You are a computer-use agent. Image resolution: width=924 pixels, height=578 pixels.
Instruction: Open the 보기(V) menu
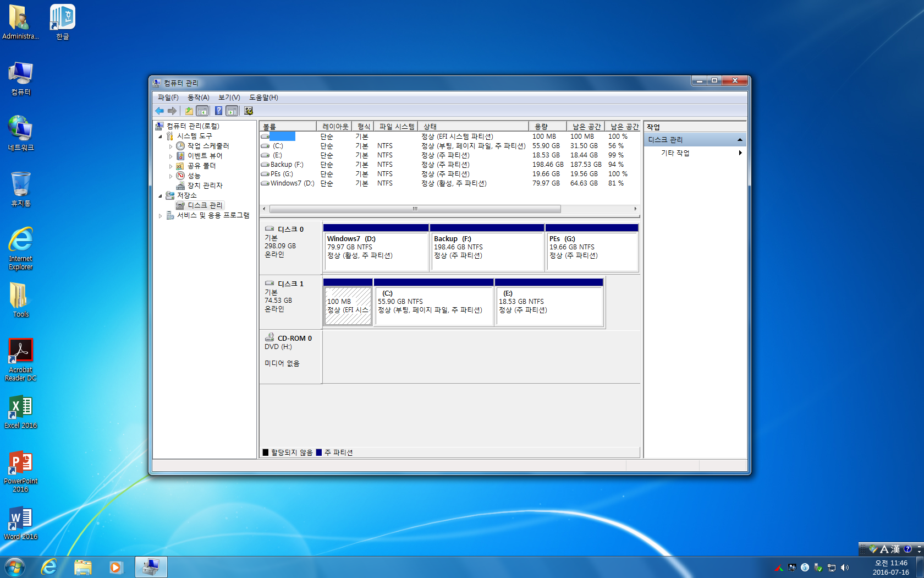point(229,97)
